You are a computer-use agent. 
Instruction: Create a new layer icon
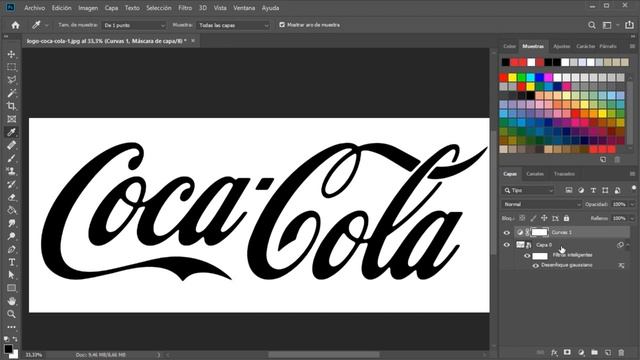click(608, 353)
